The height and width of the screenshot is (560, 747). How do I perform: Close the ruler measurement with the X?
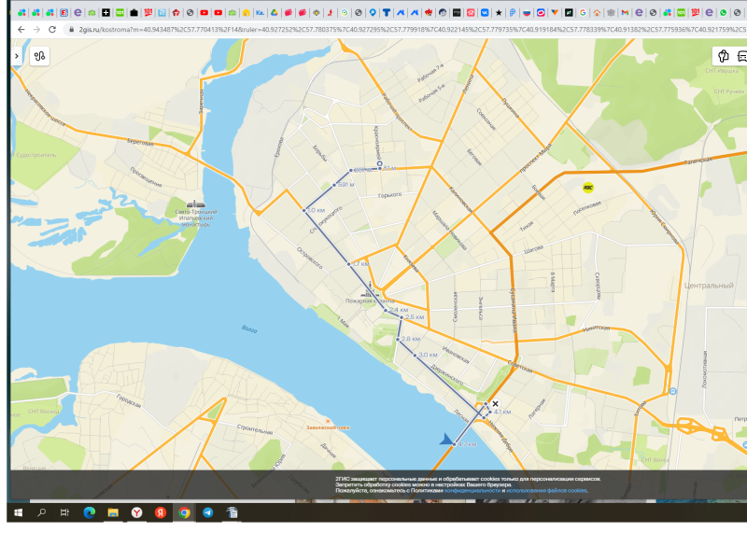coord(495,404)
